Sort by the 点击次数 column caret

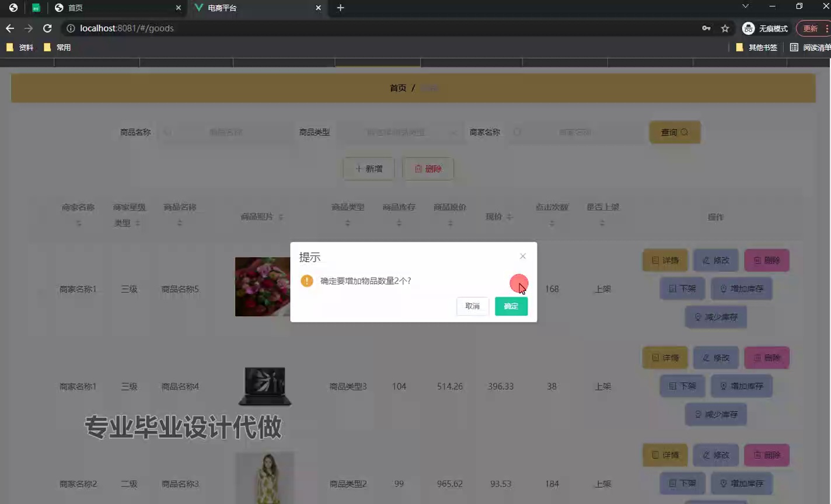(552, 223)
